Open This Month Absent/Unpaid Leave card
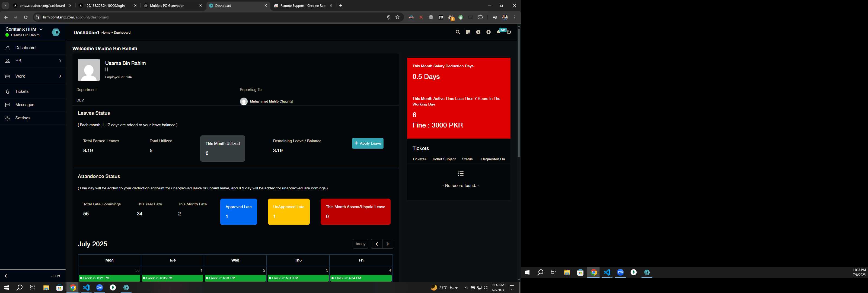 tap(356, 212)
